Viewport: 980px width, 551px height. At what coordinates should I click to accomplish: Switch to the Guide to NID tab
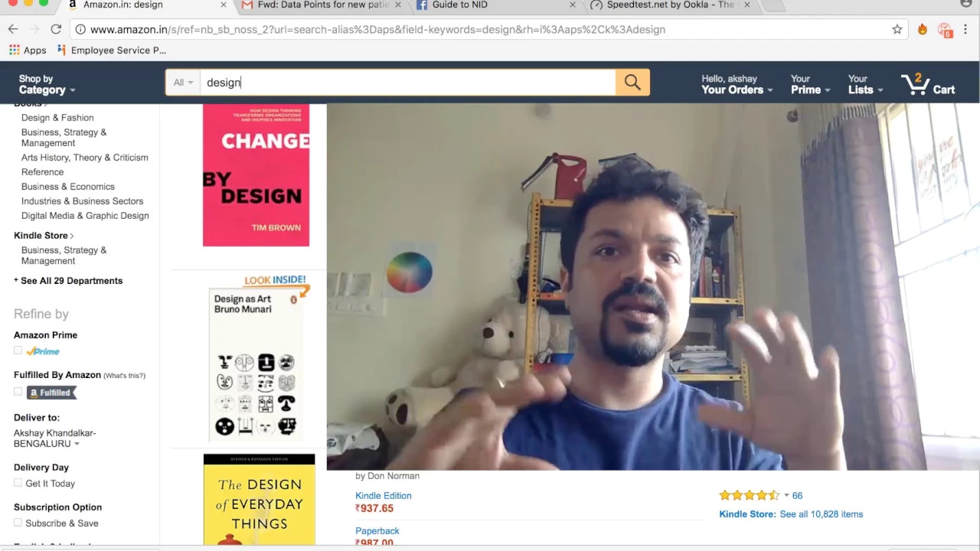(x=459, y=5)
